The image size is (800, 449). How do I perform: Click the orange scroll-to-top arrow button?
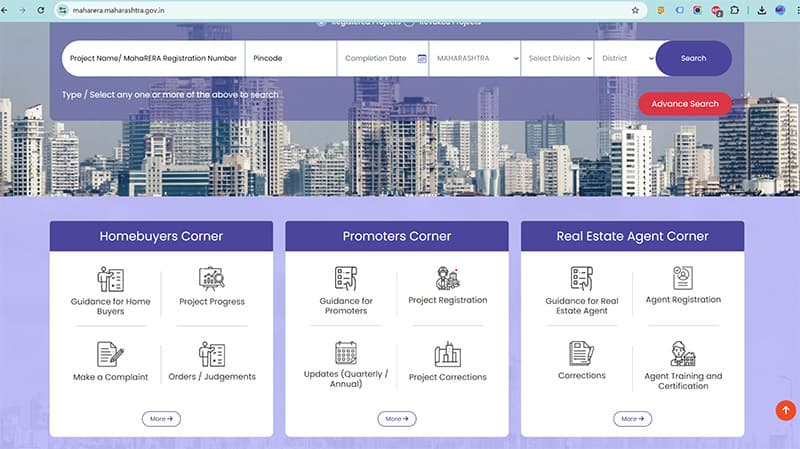point(786,410)
